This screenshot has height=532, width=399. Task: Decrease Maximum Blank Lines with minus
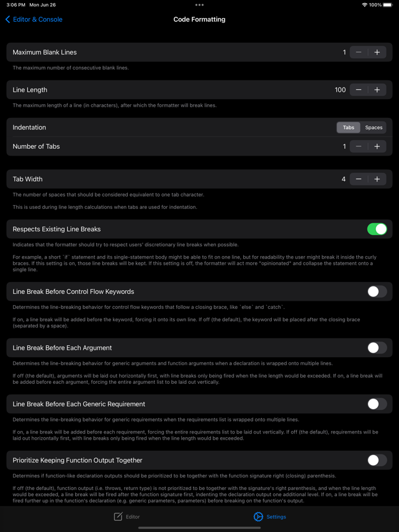[x=359, y=52]
